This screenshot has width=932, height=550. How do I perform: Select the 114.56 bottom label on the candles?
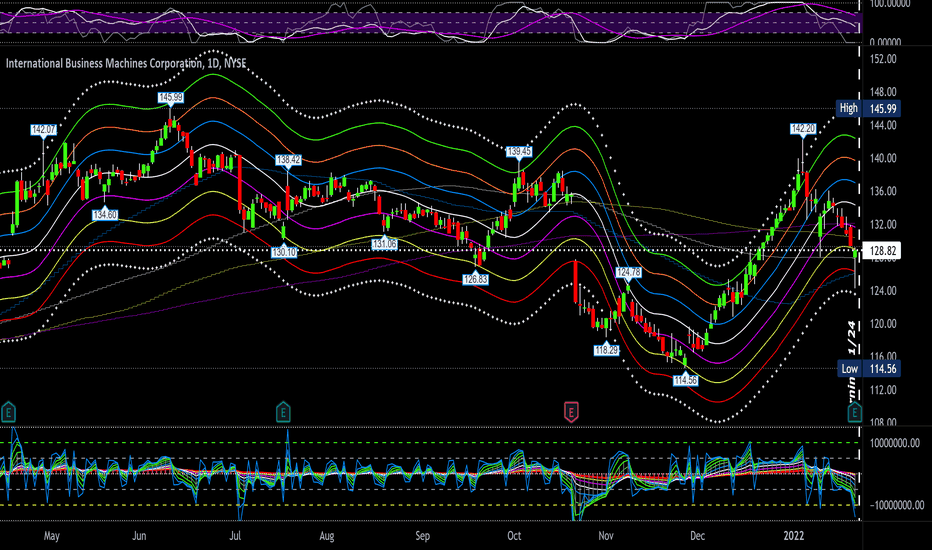pos(685,380)
